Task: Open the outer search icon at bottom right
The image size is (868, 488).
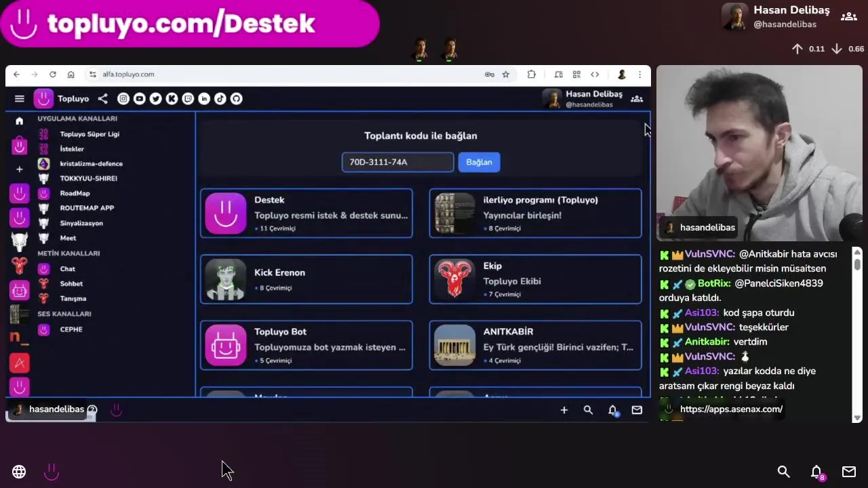Action: pos(783,472)
